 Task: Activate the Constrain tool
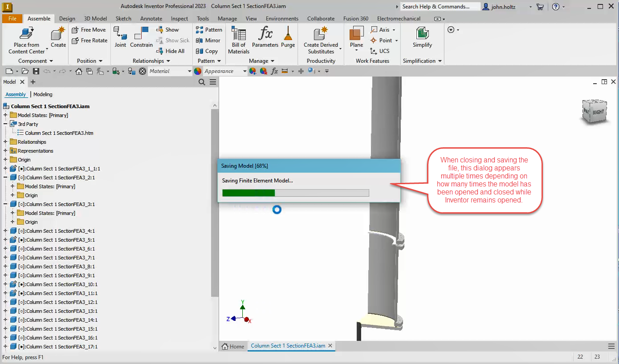click(x=142, y=38)
